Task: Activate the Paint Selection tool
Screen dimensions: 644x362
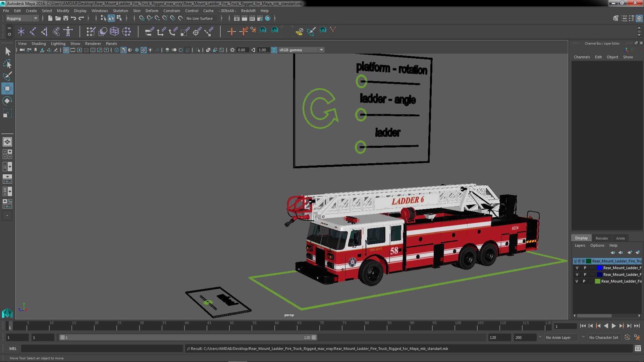Action: click(x=7, y=76)
